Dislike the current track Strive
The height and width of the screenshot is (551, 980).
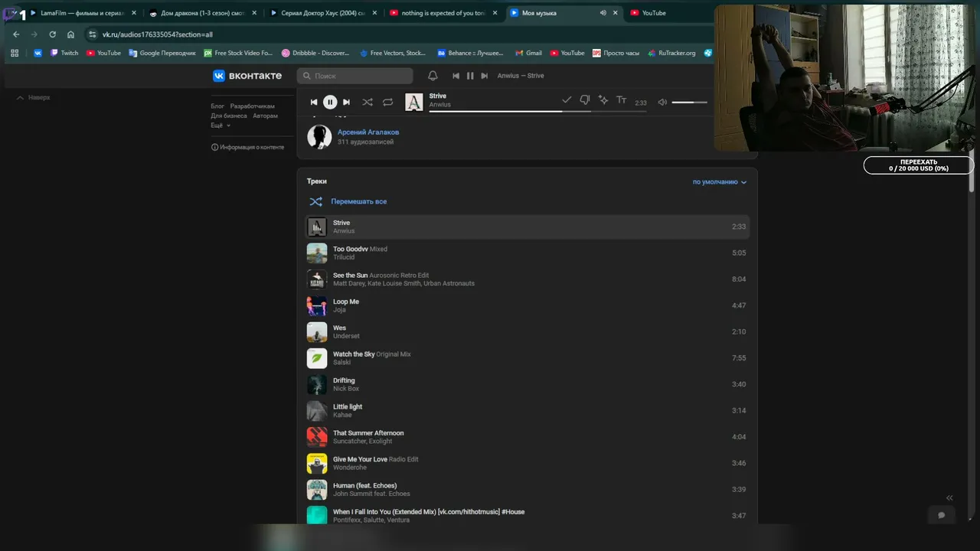[x=585, y=100]
